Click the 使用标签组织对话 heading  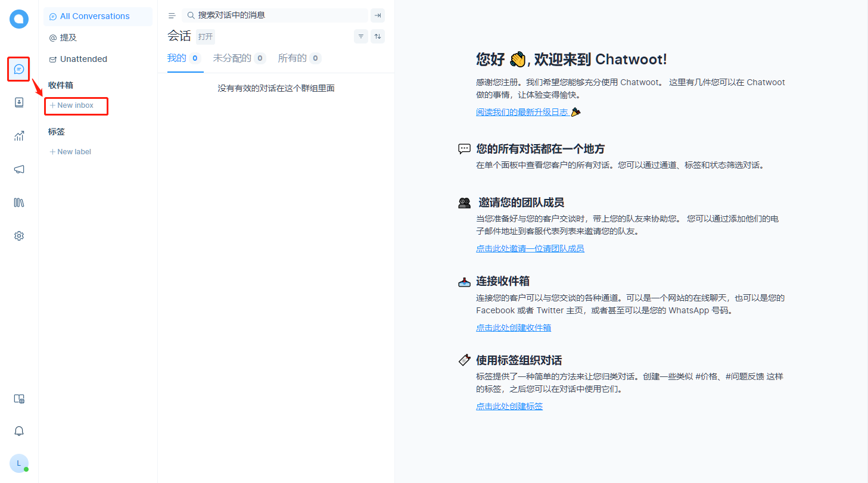(519, 360)
